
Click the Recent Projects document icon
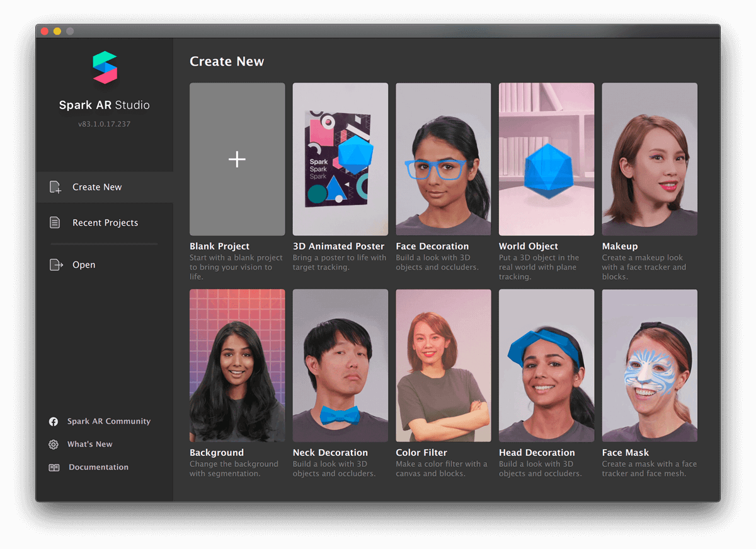click(x=55, y=222)
